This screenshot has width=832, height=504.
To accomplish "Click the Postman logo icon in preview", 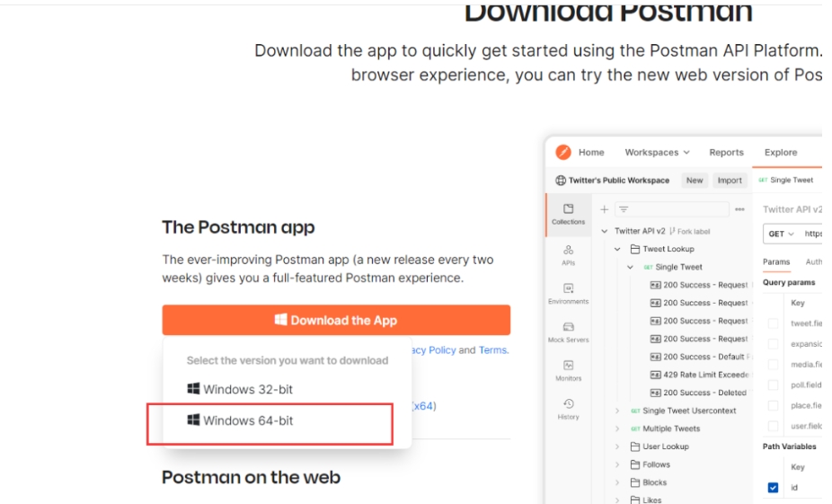I will (563, 152).
